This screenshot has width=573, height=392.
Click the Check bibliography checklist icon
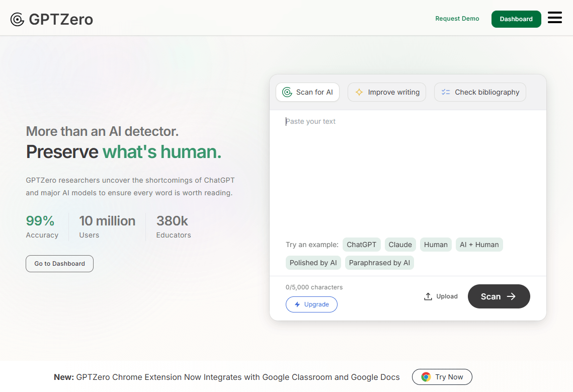pyautogui.click(x=446, y=92)
